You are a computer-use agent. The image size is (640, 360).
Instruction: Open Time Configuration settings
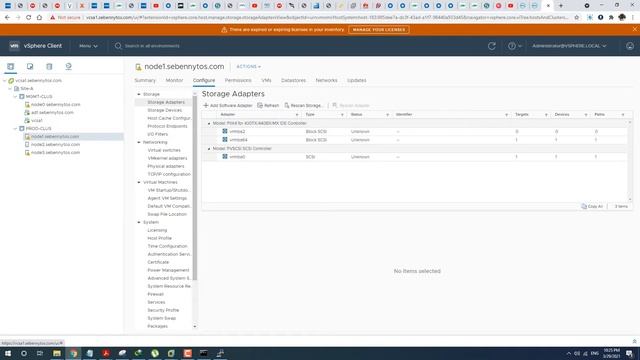(x=167, y=246)
